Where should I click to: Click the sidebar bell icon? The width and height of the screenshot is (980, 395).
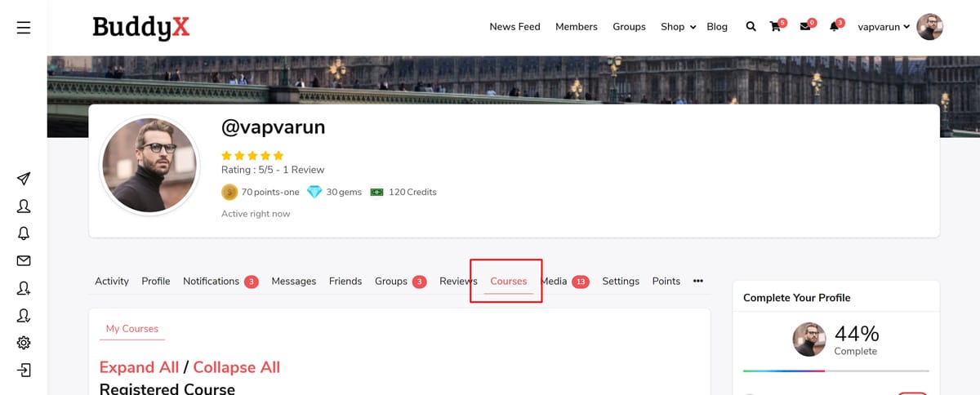point(24,233)
